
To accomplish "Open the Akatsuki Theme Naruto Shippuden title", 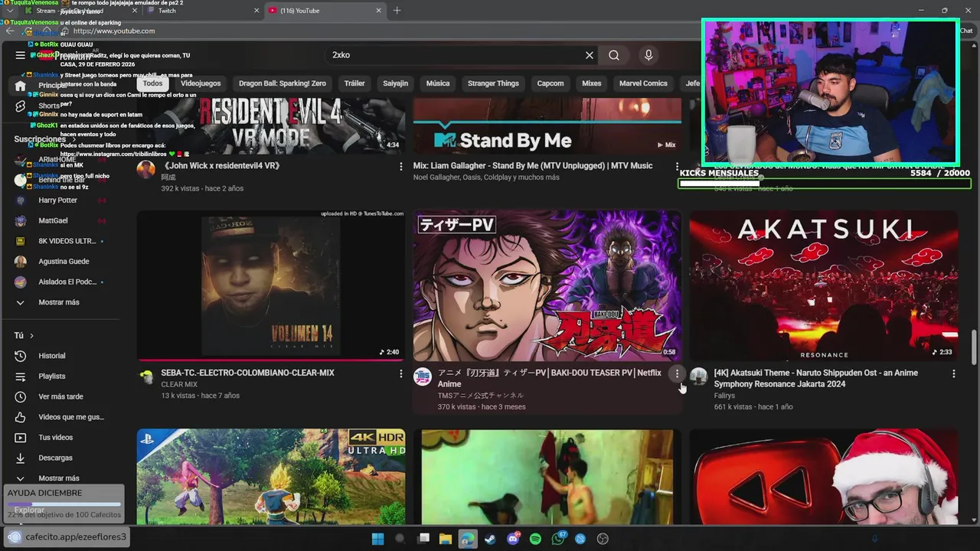I will point(815,378).
